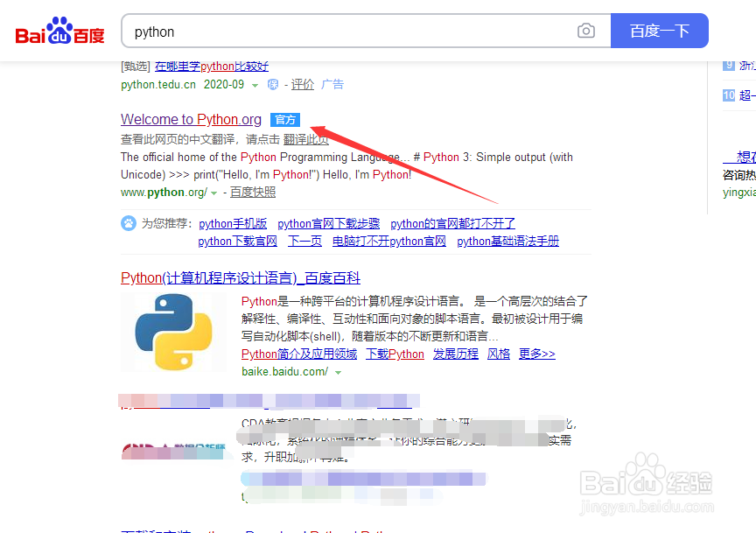Click 翻译此页 to translate the page
Viewport: 756px width, 533px height.
[305, 139]
